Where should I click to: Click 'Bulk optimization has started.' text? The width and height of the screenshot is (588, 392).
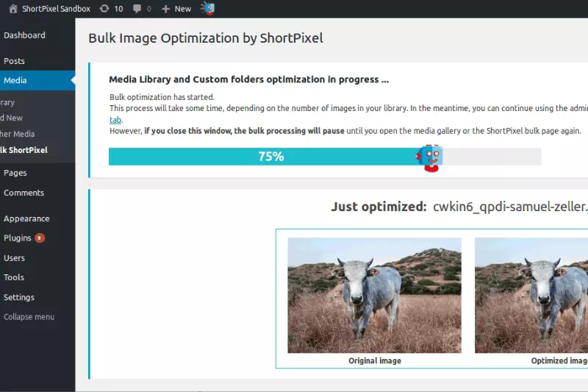click(162, 97)
